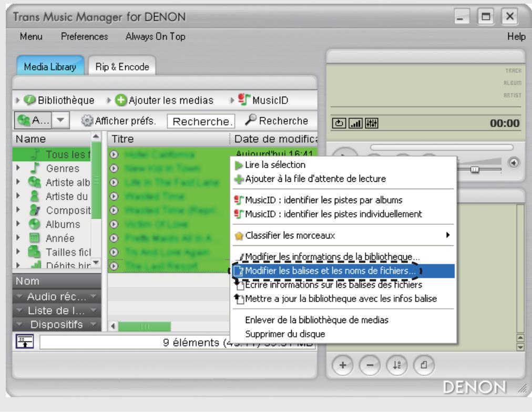
Task: Click the Ajouter les medias button
Action: [x=164, y=100]
